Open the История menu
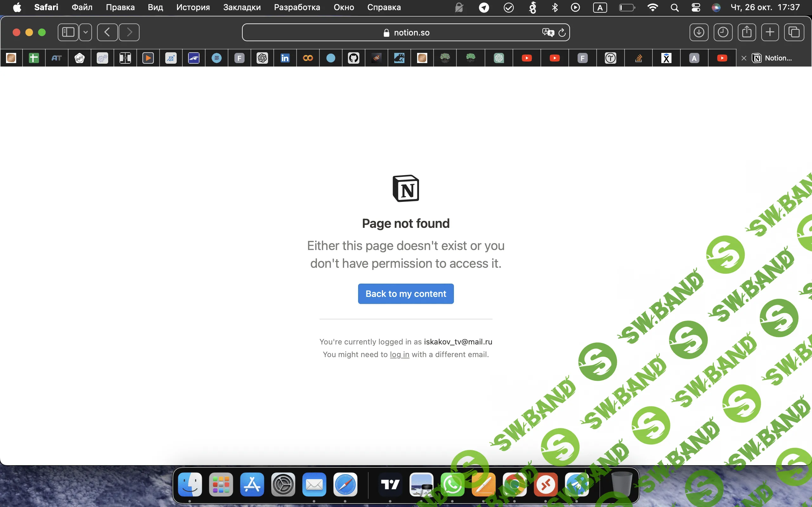Screen dimensions: 812x507 [x=193, y=7]
